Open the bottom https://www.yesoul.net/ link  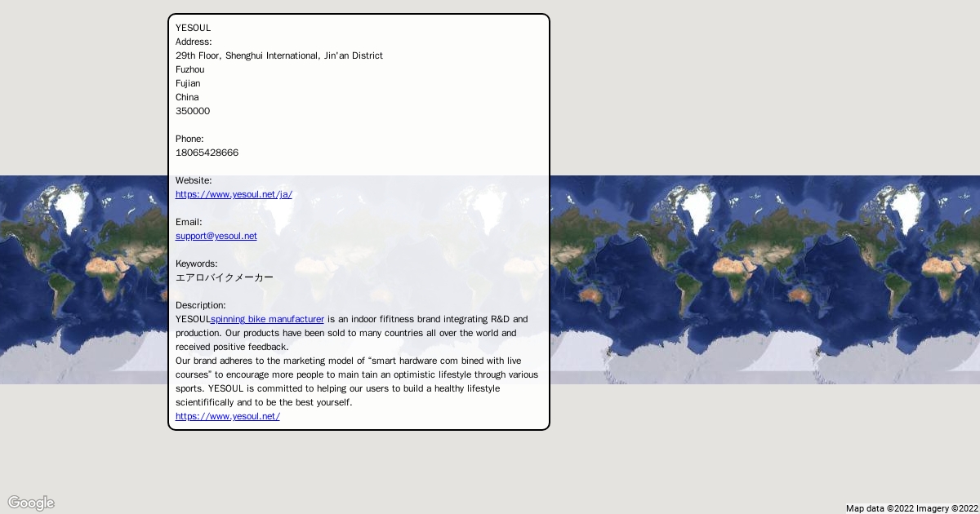(227, 416)
